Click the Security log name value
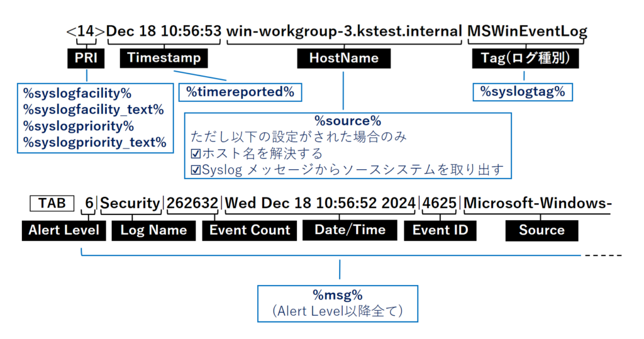644x339 pixels. pos(130,203)
